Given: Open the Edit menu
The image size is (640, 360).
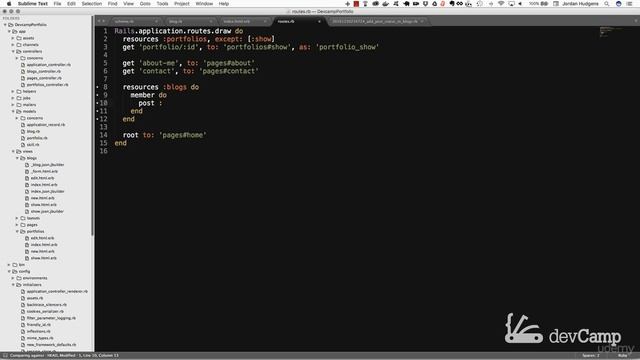Looking at the screenshot, I should (x=71, y=4).
